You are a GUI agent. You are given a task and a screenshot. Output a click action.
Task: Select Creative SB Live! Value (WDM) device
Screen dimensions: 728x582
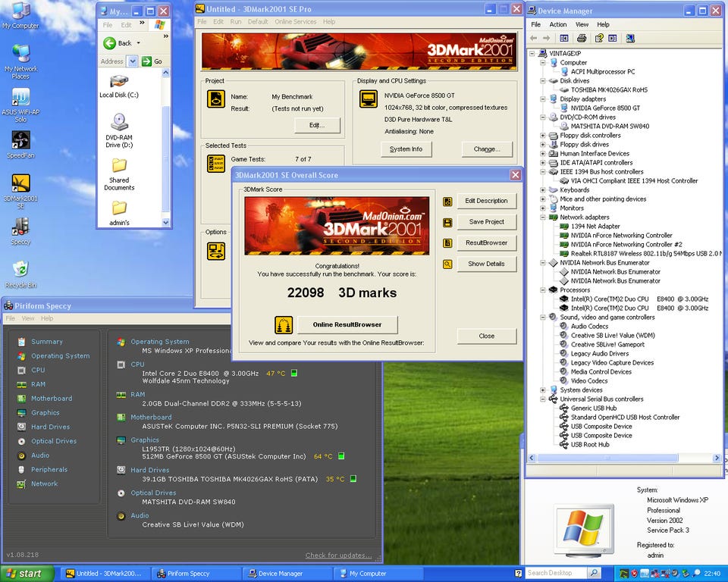click(x=613, y=336)
